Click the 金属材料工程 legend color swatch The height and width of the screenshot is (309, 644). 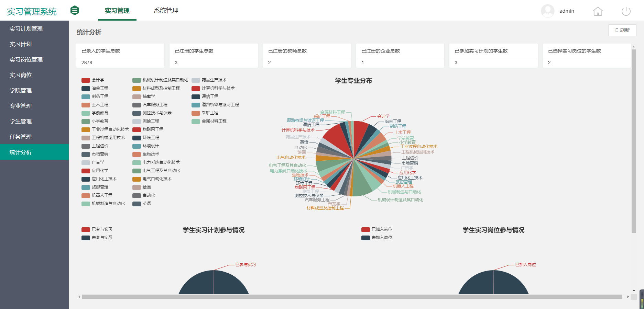coord(196,122)
